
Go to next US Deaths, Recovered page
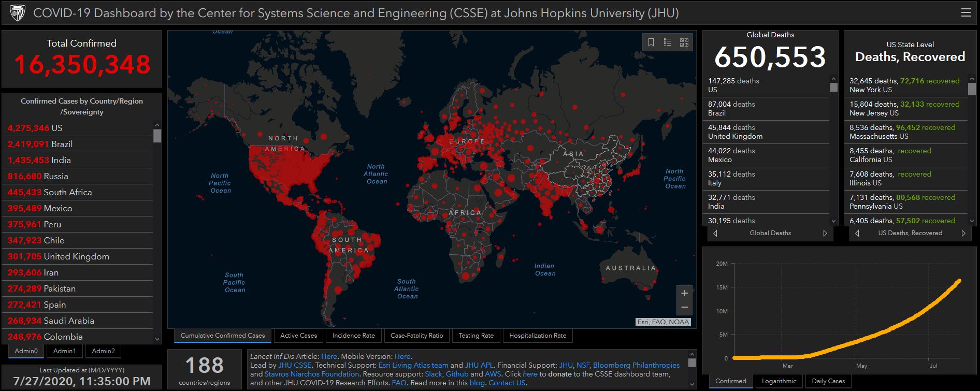963,234
